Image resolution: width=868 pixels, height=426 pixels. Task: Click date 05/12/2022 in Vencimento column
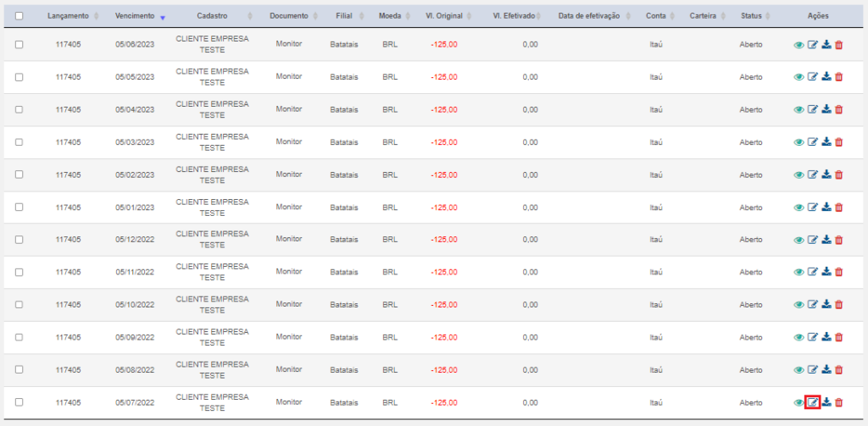135,240
